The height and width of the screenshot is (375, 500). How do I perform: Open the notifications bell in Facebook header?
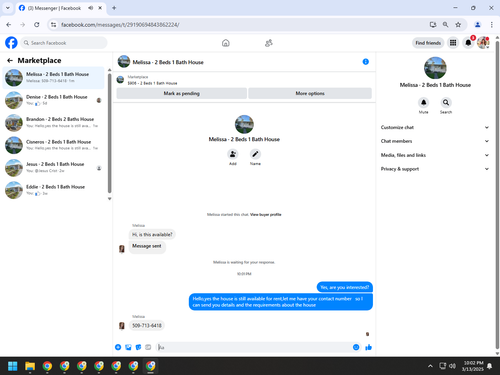pyautogui.click(x=468, y=43)
